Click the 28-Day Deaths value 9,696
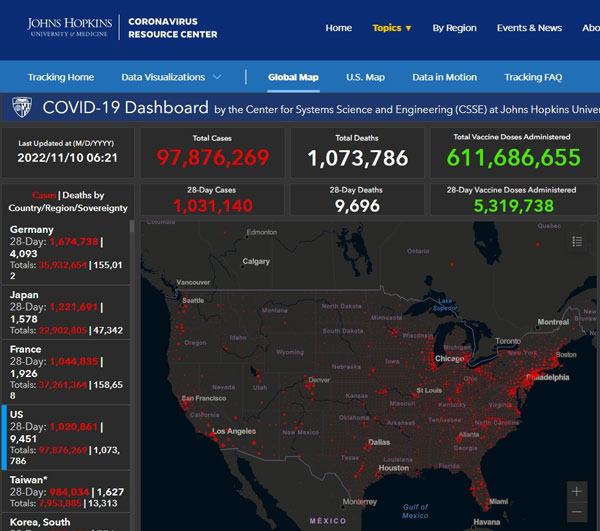The height and width of the screenshot is (531, 600). 357,206
